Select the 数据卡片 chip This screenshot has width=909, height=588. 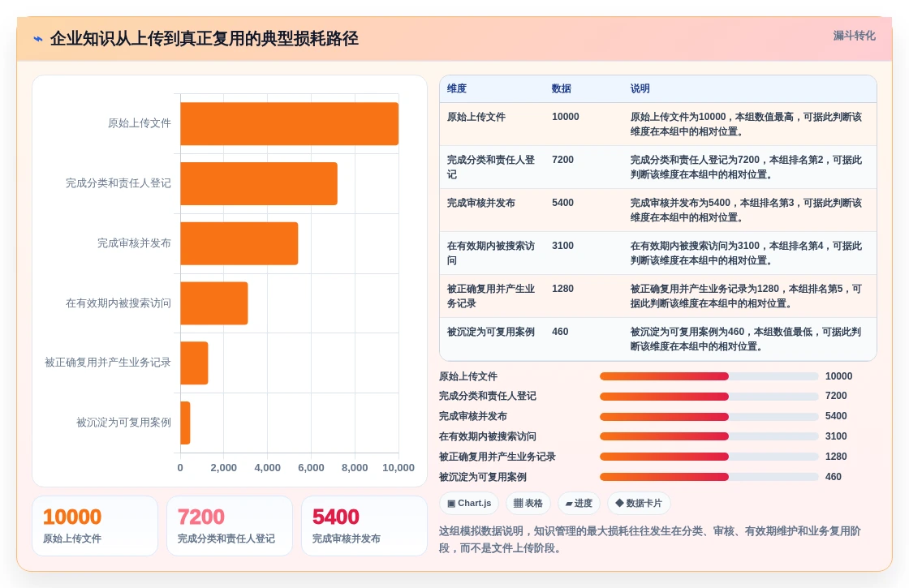(x=638, y=503)
